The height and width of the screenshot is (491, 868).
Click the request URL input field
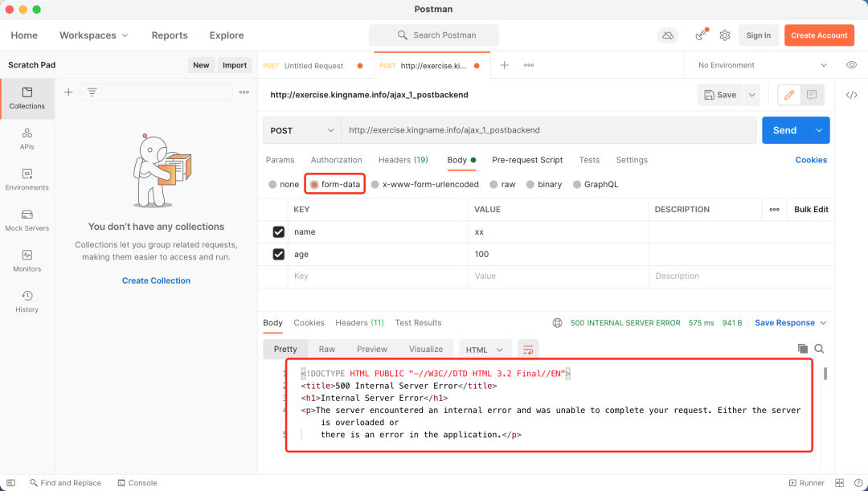click(549, 131)
